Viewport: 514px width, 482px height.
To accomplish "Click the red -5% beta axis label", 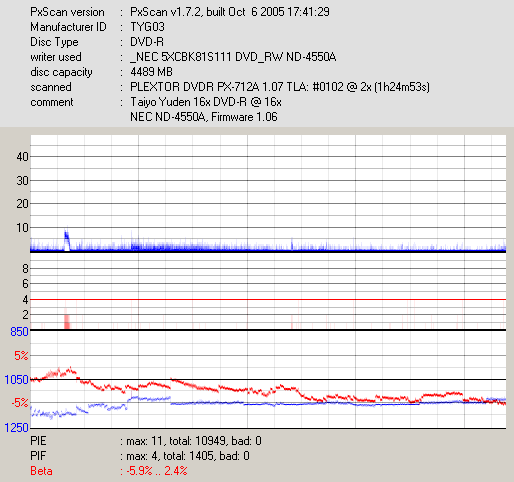I will [x=20, y=403].
